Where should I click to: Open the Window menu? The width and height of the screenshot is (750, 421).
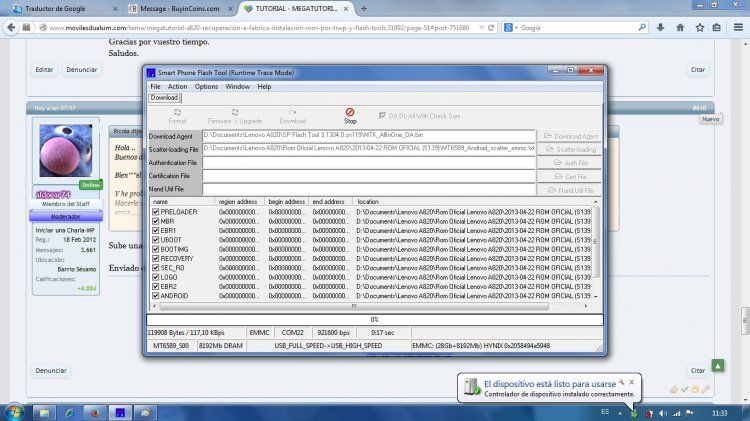coord(238,87)
